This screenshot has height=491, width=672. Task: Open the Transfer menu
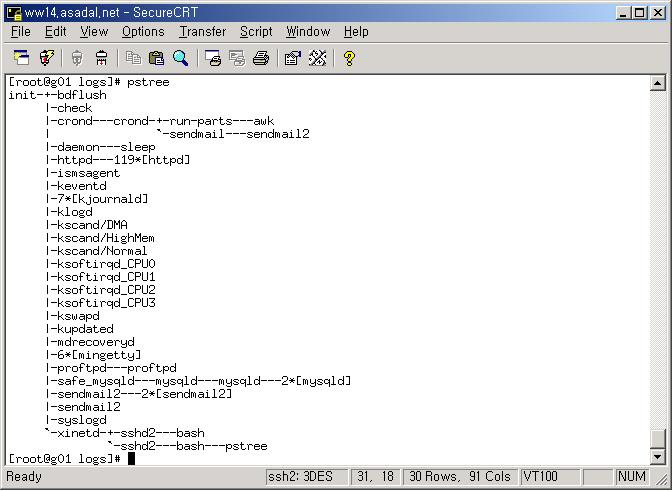pos(202,32)
